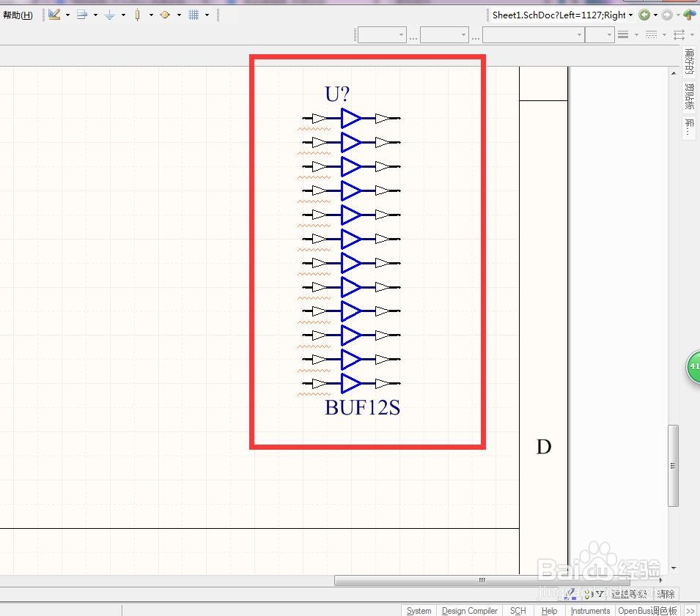Viewport: 700px width, 616px height.
Task: Click the >> status bar expander
Action: tap(690, 611)
